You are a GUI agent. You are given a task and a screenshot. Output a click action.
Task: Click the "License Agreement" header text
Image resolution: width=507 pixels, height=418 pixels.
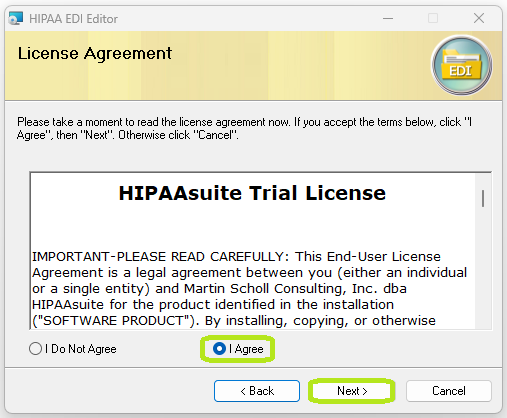coord(95,53)
